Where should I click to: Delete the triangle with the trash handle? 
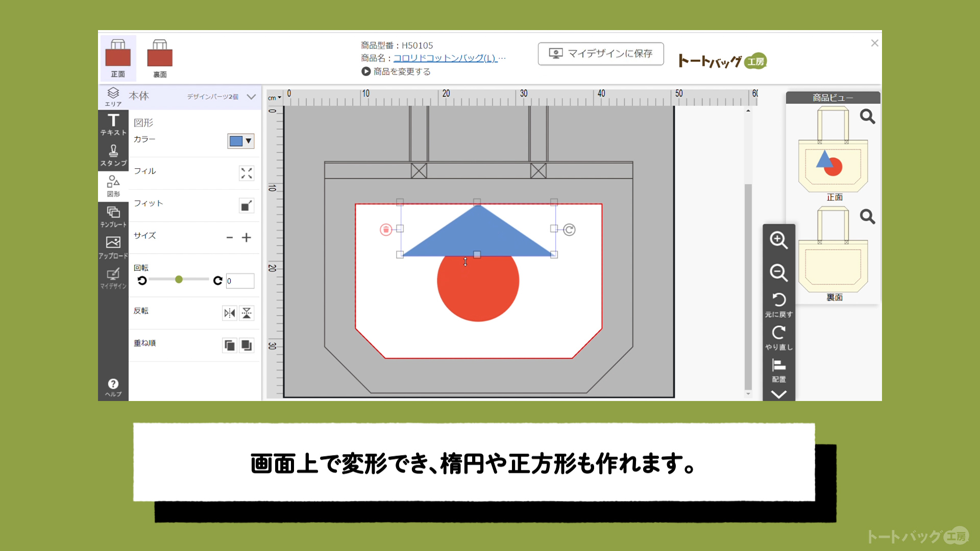point(386,230)
